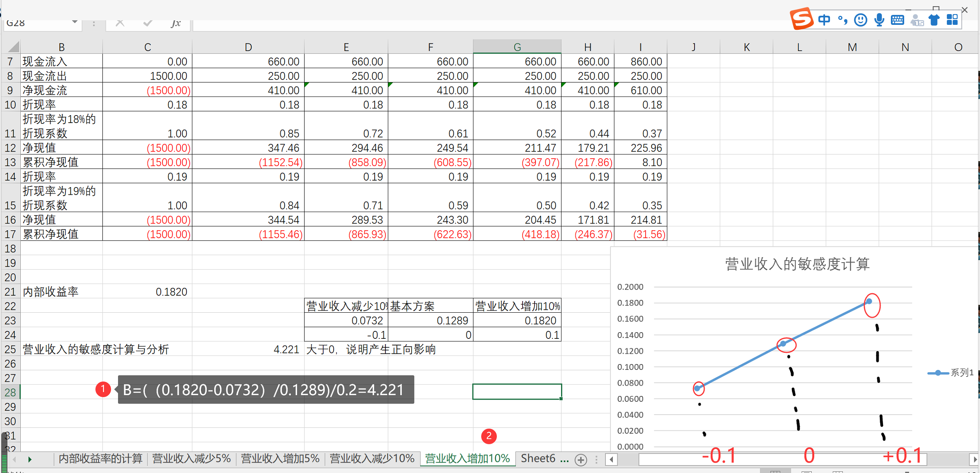Select column G header
The height and width of the screenshot is (473, 980).
(x=517, y=47)
